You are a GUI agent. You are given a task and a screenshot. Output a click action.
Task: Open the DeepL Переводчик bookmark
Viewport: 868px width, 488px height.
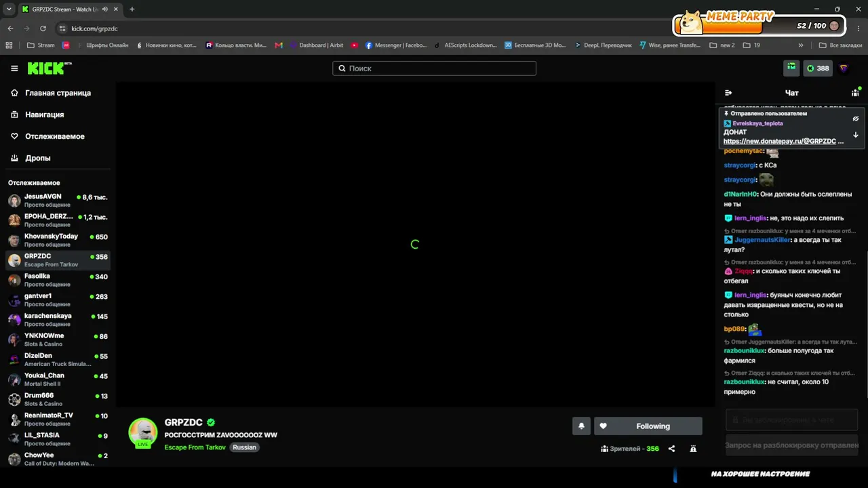click(x=603, y=45)
